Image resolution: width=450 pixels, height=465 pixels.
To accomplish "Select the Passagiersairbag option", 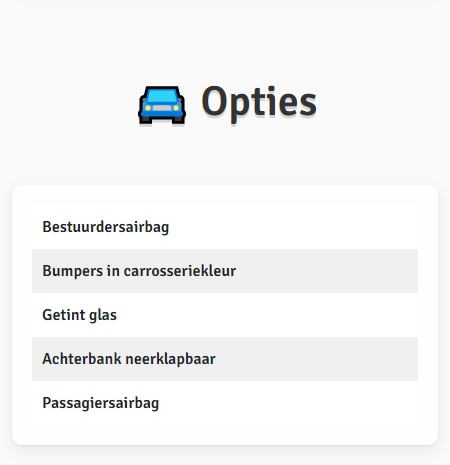I will [225, 403].
